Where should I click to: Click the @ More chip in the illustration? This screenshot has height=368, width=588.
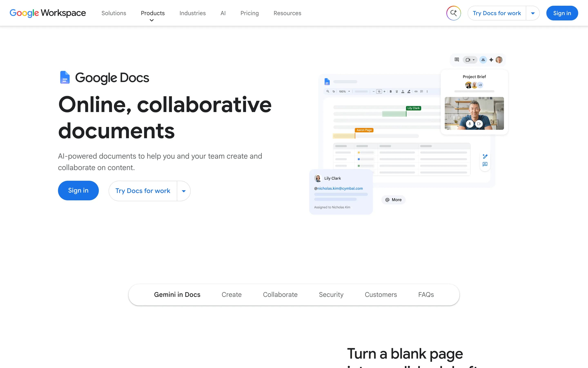point(393,200)
